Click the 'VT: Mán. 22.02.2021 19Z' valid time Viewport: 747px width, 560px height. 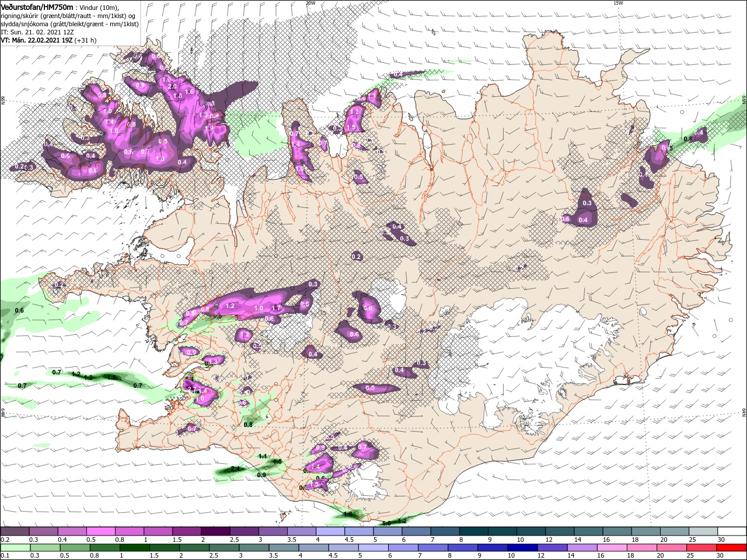coord(36,40)
